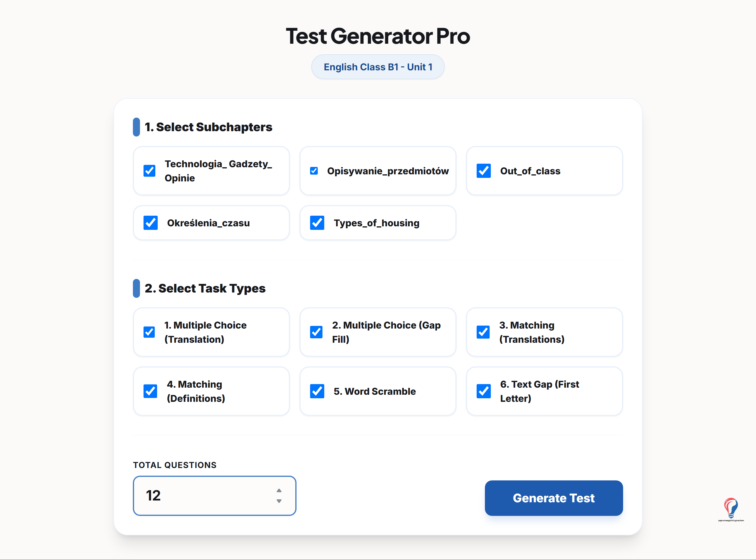The image size is (756, 559).
Task: Deselect Matching (Definitions) task type
Action: [x=150, y=391]
